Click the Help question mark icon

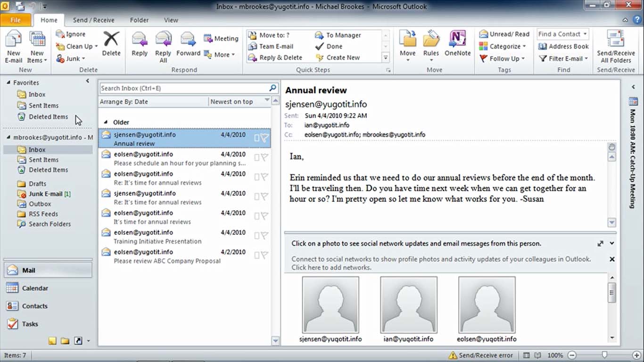click(638, 20)
